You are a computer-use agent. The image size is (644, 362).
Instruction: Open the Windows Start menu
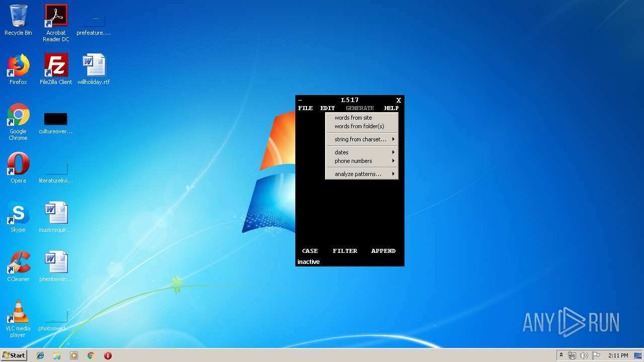pyautogui.click(x=14, y=355)
